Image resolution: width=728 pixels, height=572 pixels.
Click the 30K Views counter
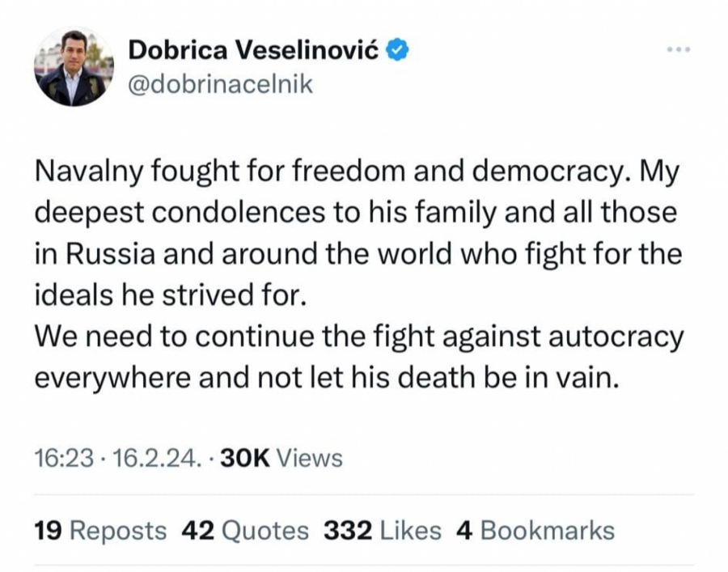tap(281, 458)
